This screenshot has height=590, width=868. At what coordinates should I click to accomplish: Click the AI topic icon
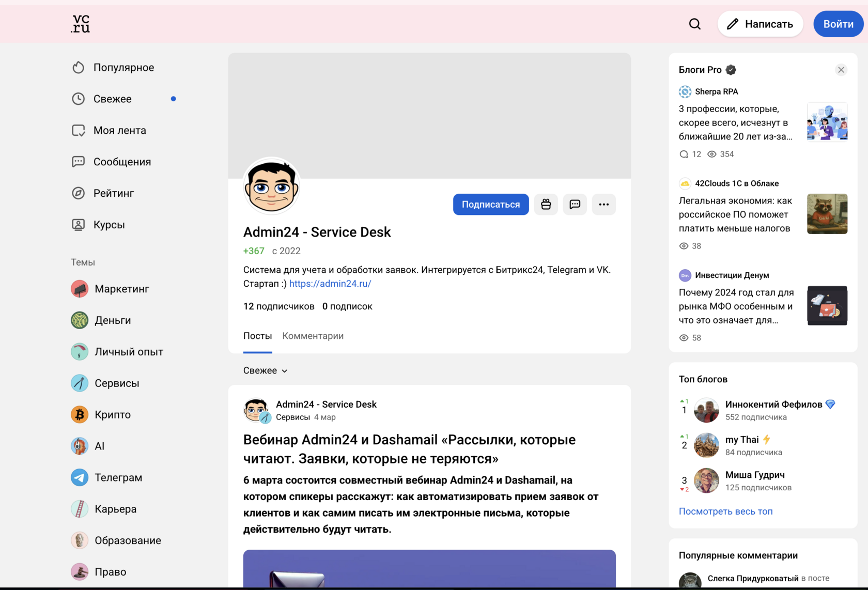click(80, 446)
